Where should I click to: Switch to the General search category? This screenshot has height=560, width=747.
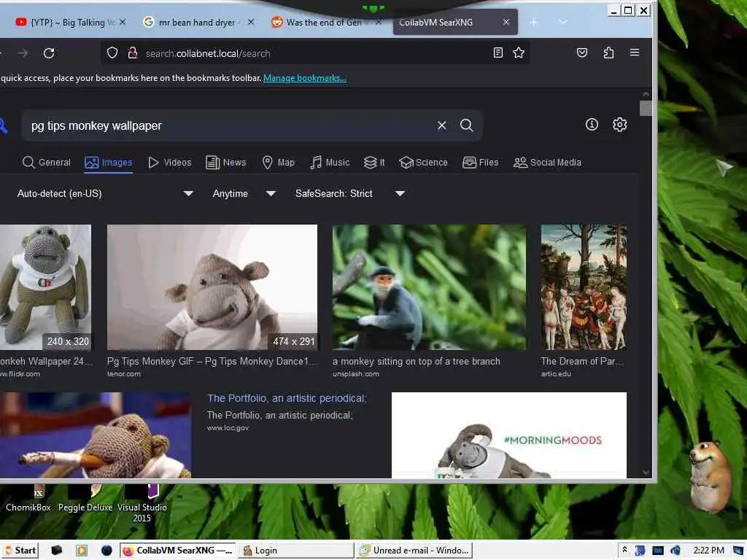(46, 163)
